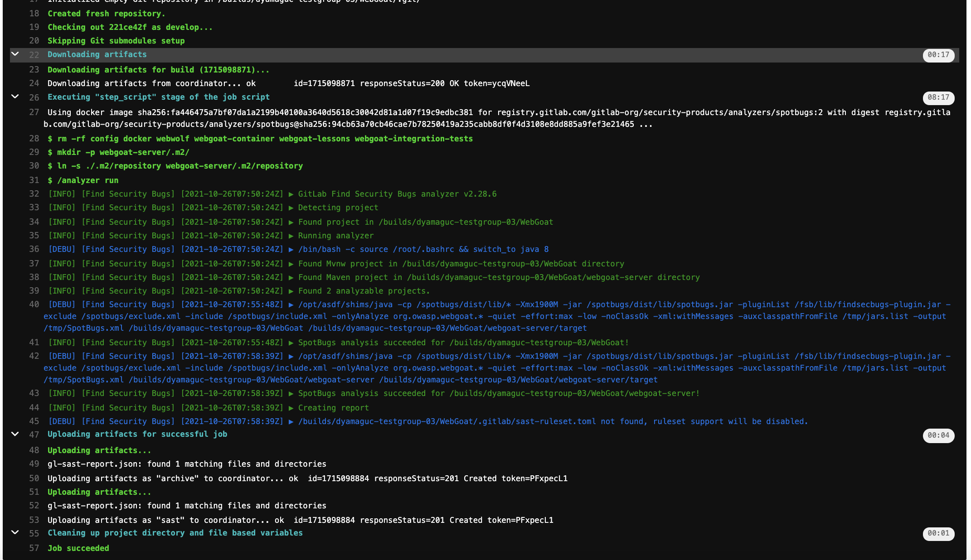Collapse the Executing step_script section chevron
The image size is (971, 560).
(x=15, y=97)
